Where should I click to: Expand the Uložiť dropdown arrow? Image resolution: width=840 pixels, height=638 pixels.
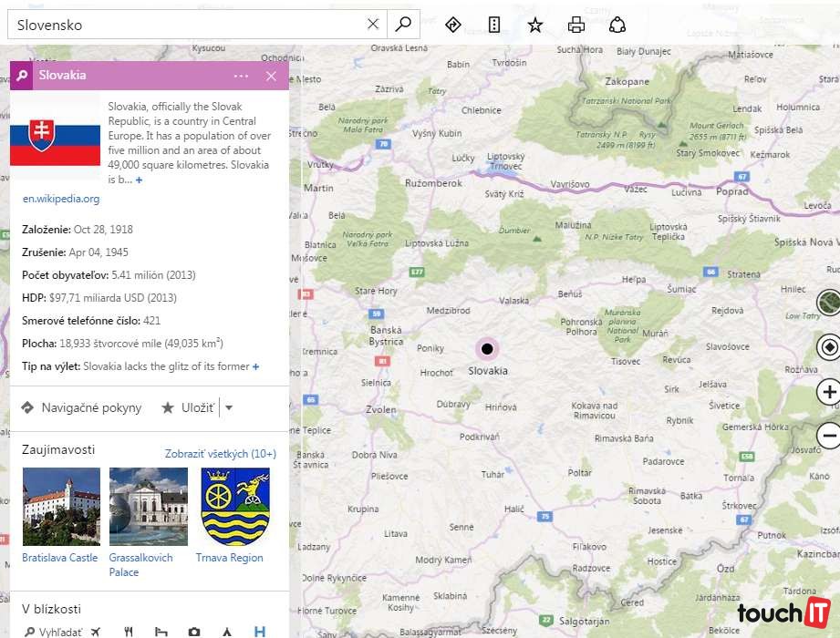coord(229,408)
